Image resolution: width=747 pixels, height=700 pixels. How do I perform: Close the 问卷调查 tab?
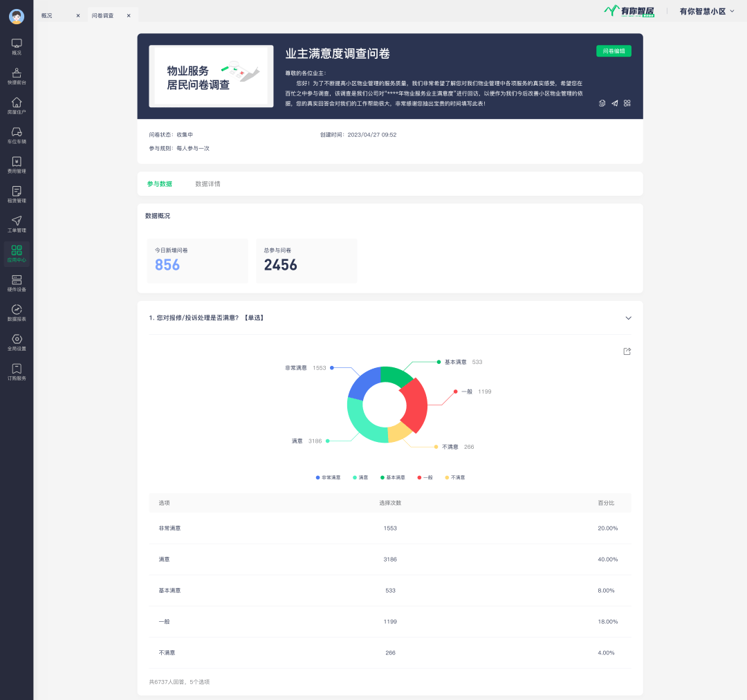click(129, 15)
